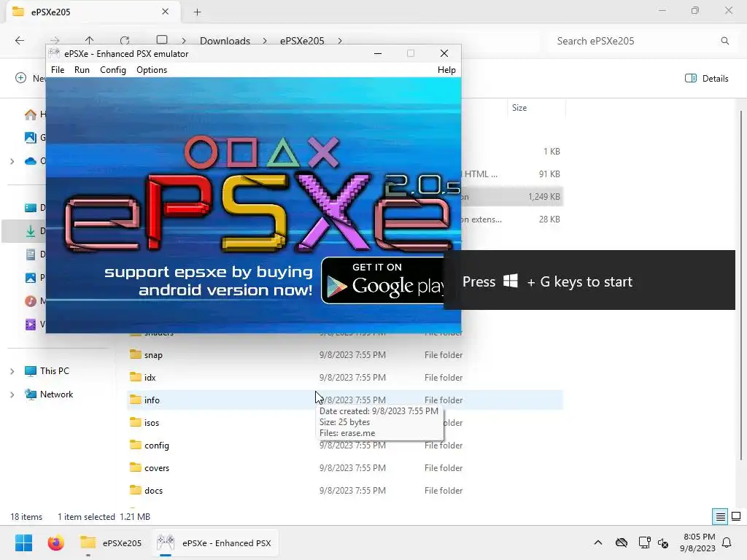Click the Downloads icon in sidebar
The image size is (747, 560).
click(31, 231)
